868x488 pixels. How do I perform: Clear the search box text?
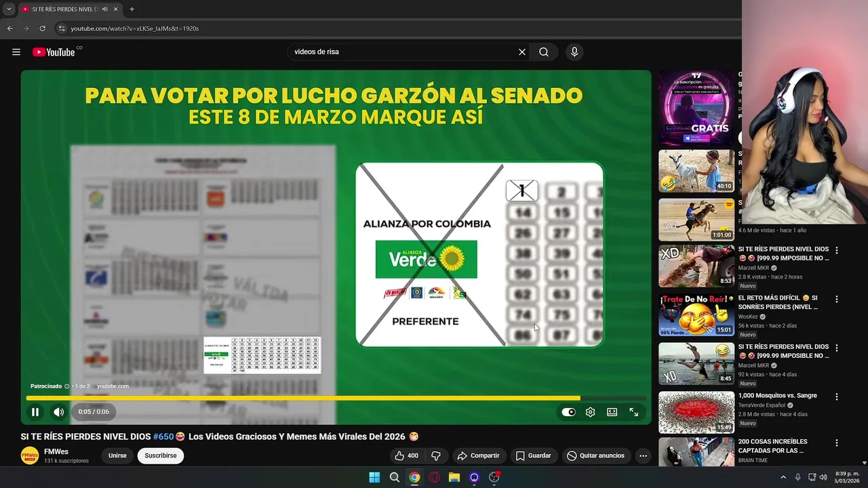click(x=522, y=52)
